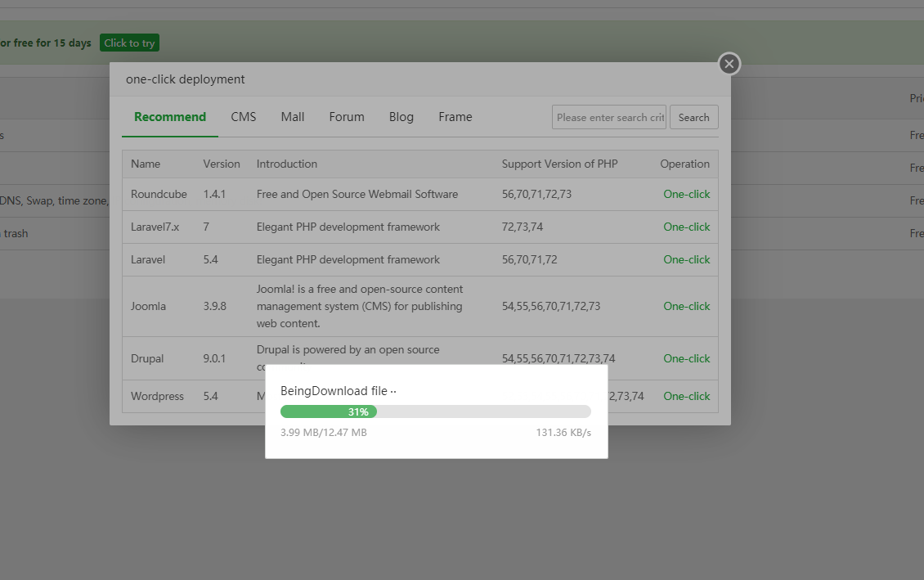Click the Support Version of PHP header
The image size is (924, 580).
560,164
